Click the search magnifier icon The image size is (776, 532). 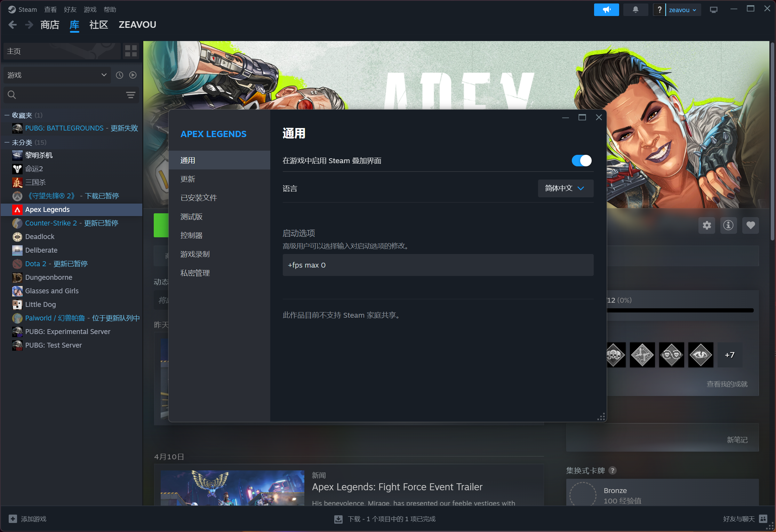pos(12,95)
